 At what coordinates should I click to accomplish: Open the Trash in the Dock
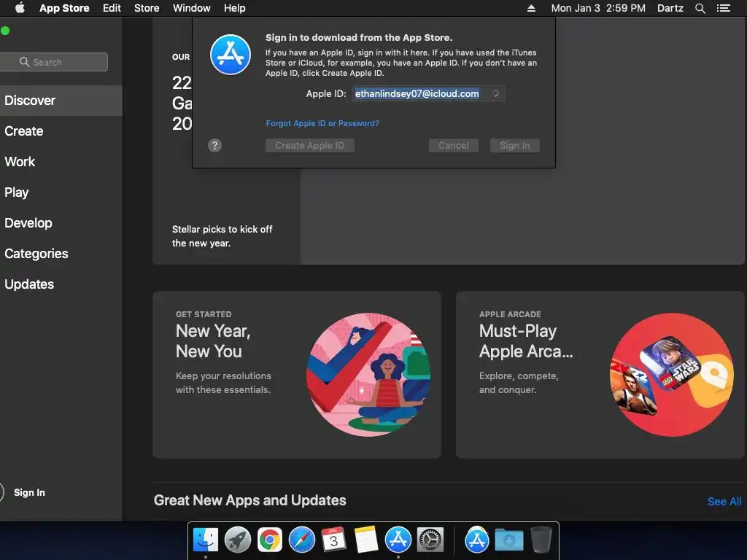[x=541, y=540]
